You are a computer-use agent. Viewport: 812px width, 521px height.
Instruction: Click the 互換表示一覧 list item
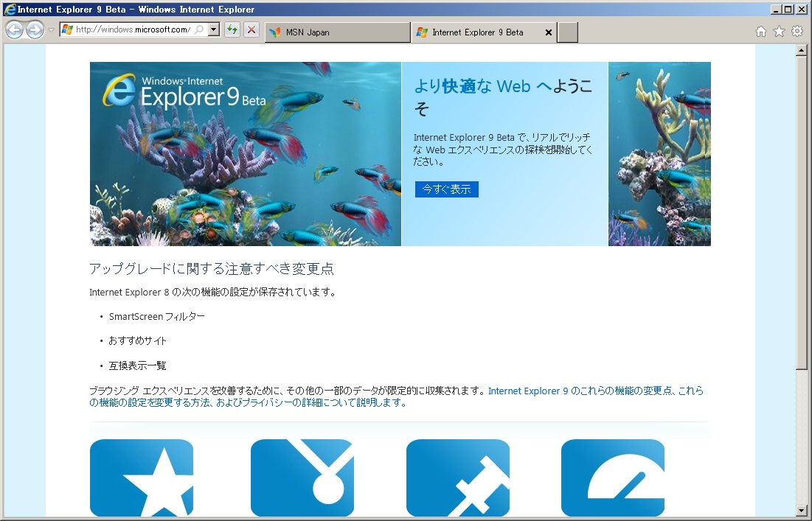pos(138,366)
